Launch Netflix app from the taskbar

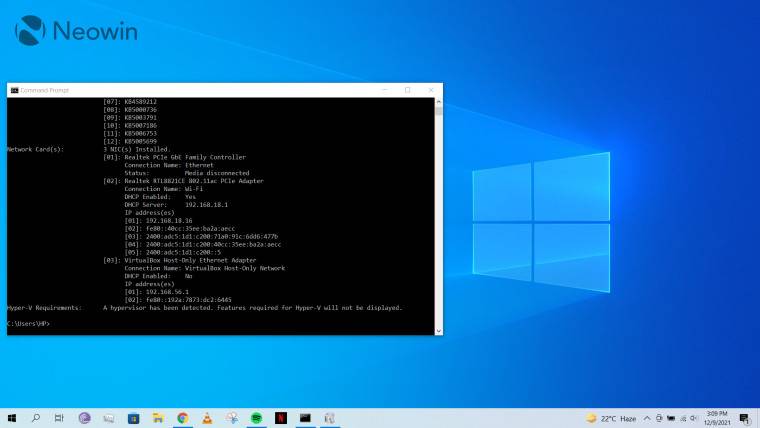[x=281, y=418]
